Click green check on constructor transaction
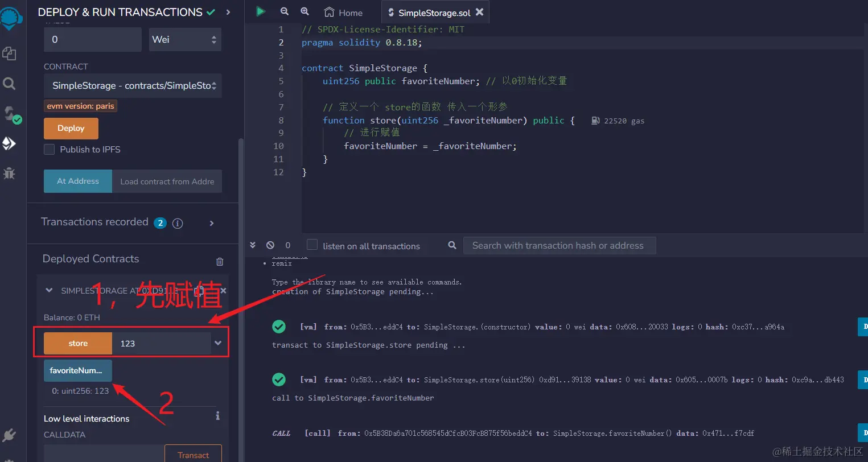The height and width of the screenshot is (462, 868). click(279, 327)
